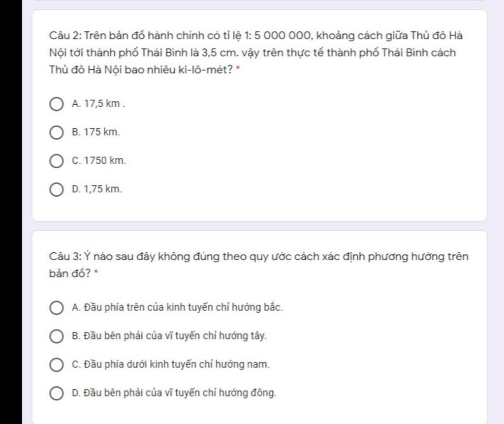The width and height of the screenshot is (504, 424).
Task: Pick the D. 1,75 km radio circle
Action: coord(56,189)
